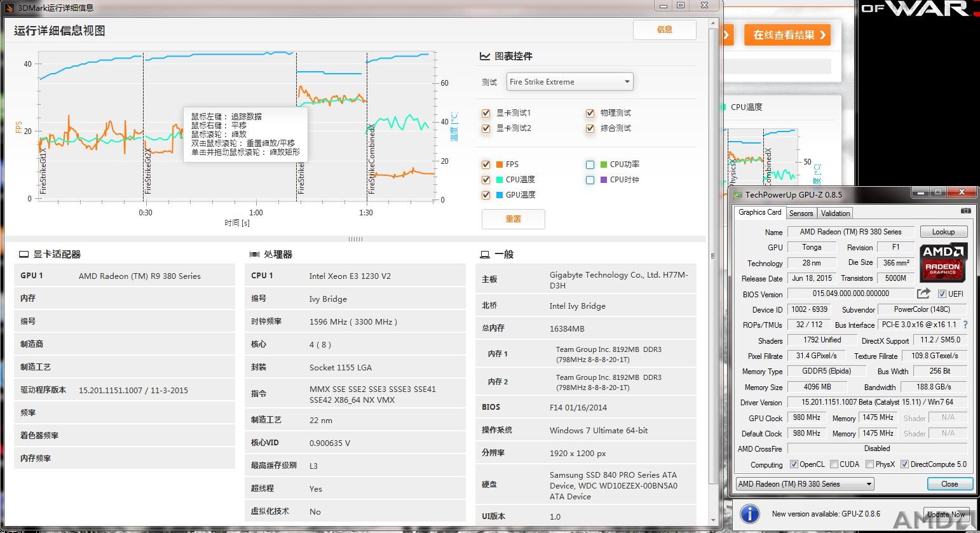The width and height of the screenshot is (980, 533).
Task: Toggle the OpenCL checkbox in GPU-Z
Action: pos(794,464)
